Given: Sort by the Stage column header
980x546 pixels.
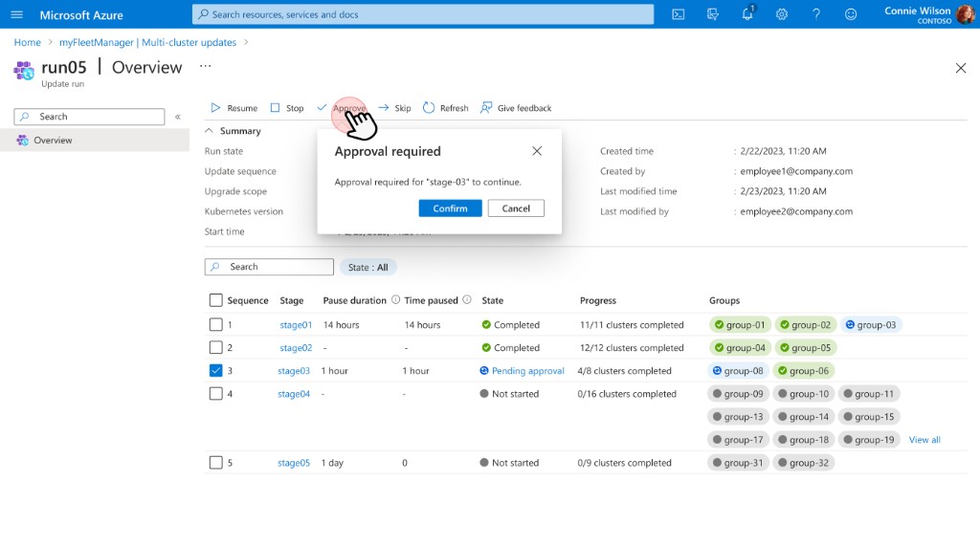Looking at the screenshot, I should point(291,300).
